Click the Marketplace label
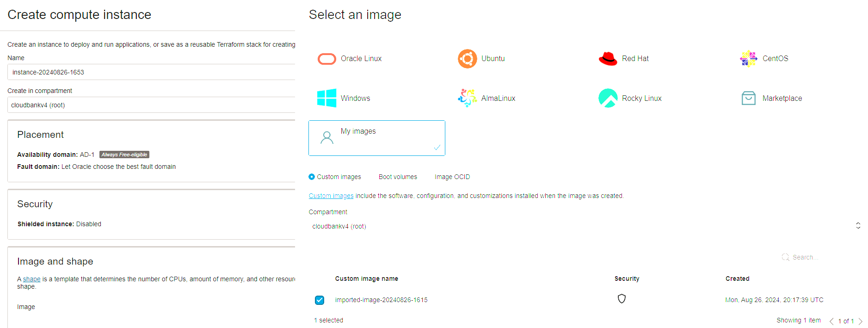This screenshot has height=328, width=868. (782, 98)
